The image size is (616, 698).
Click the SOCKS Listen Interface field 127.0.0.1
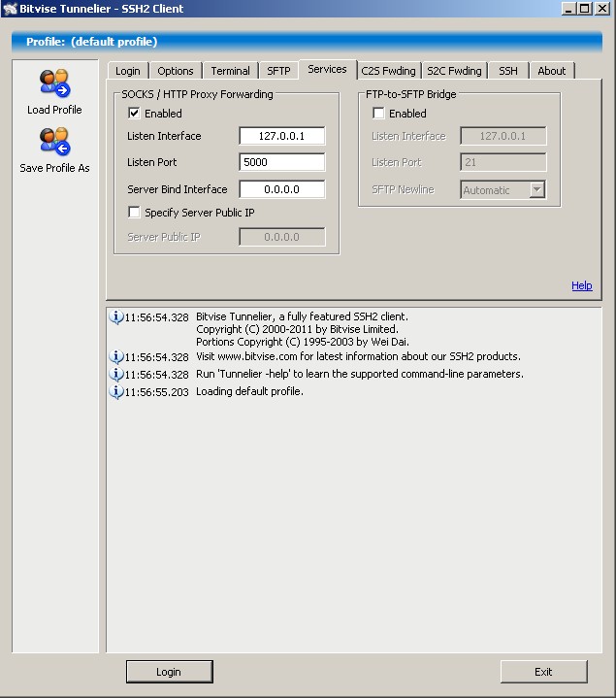(x=282, y=136)
